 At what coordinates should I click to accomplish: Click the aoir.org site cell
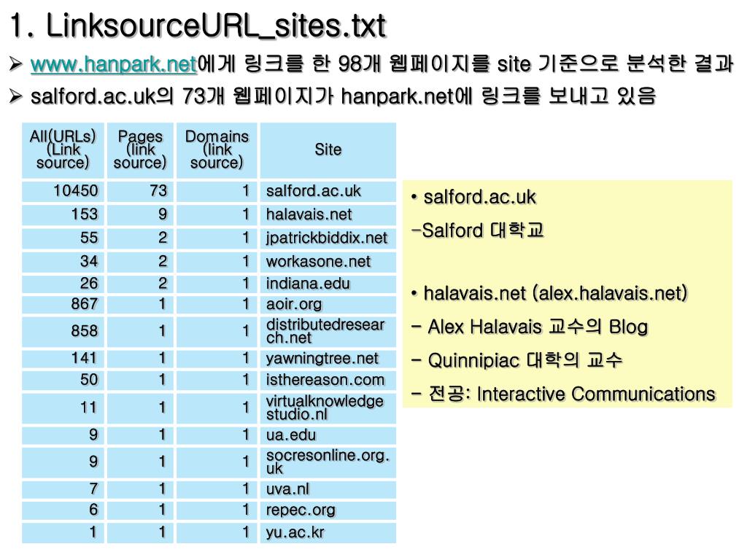(328, 304)
